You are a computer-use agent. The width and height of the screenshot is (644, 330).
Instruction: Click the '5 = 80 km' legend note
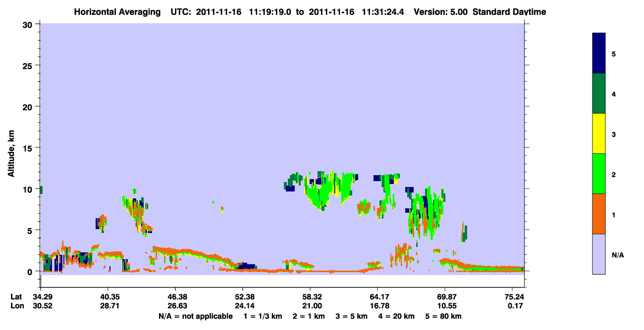443,316
